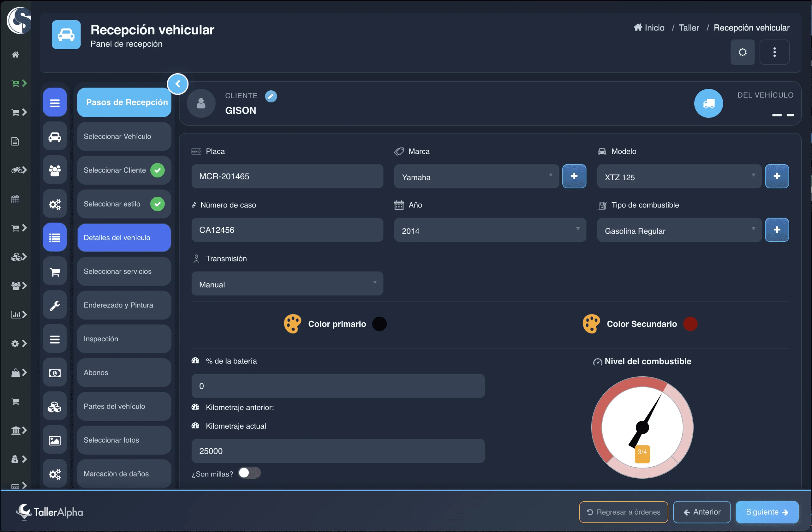Open the Marca dropdown showing Yamaha
The height and width of the screenshot is (532, 812).
(476, 177)
